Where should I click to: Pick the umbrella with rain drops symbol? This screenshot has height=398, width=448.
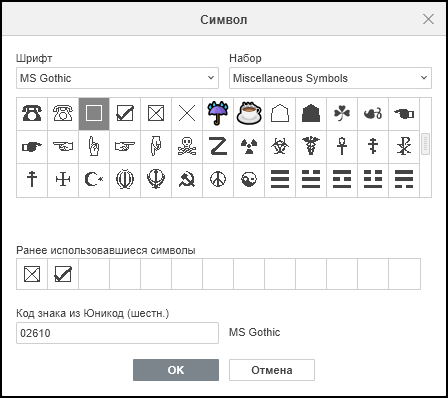218,114
